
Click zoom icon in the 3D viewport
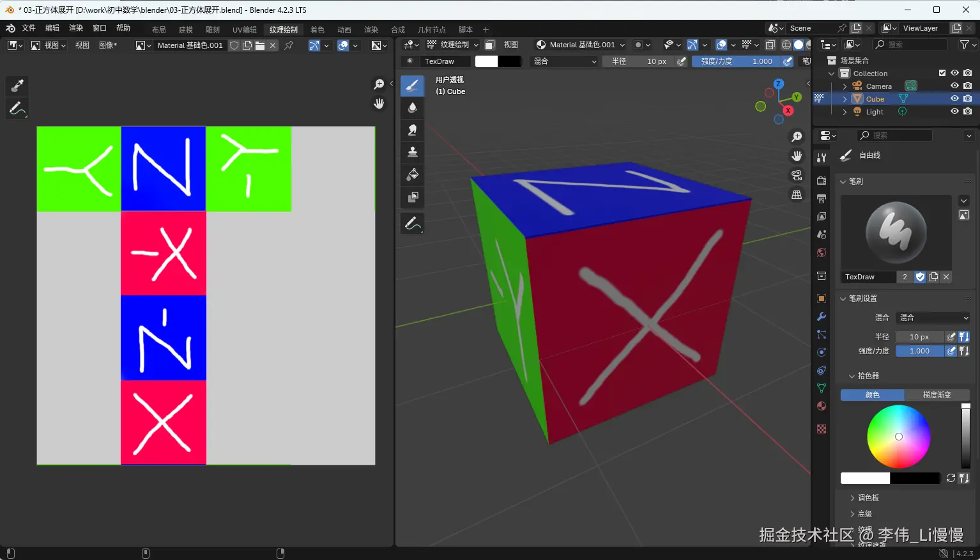click(x=797, y=137)
